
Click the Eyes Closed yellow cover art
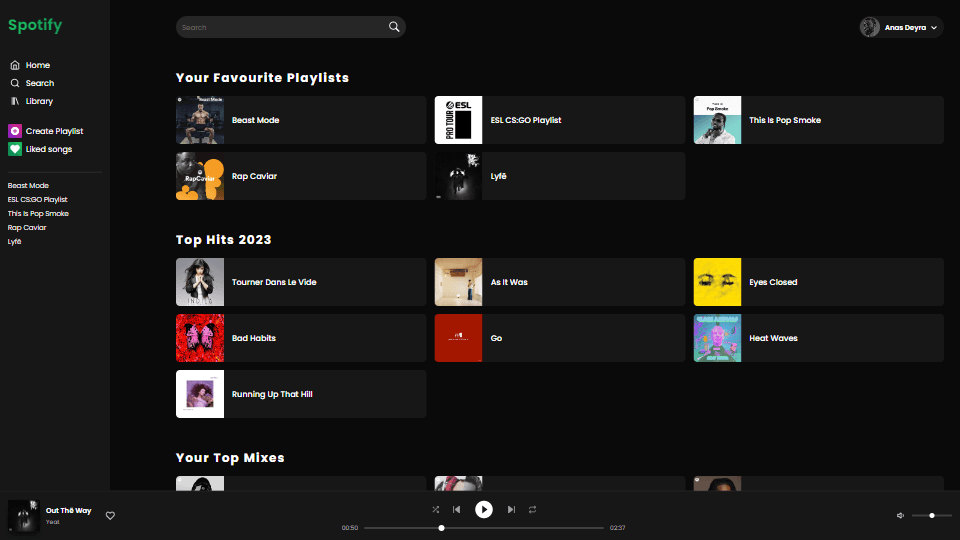718,282
